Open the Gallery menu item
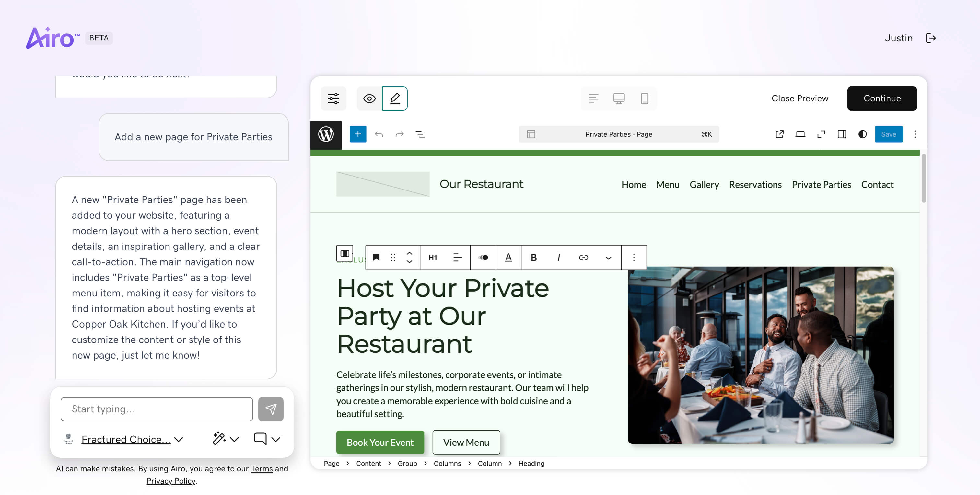980x495 pixels. click(704, 184)
